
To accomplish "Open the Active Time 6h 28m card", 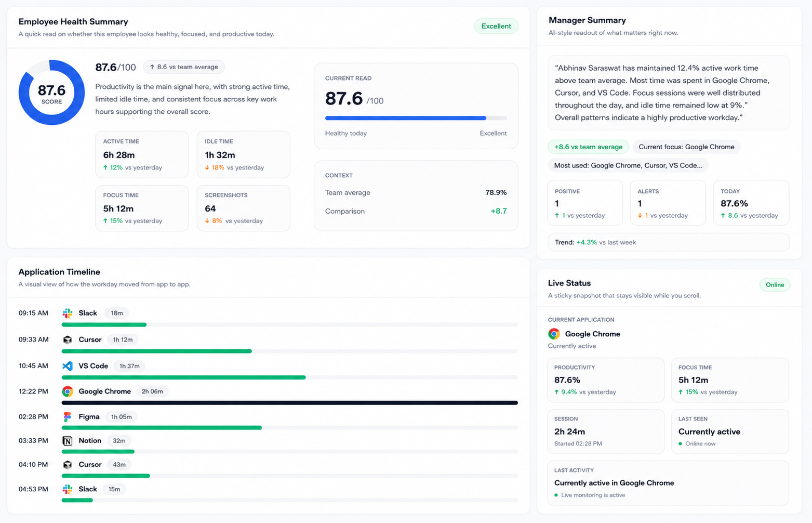I will pyautogui.click(x=142, y=154).
